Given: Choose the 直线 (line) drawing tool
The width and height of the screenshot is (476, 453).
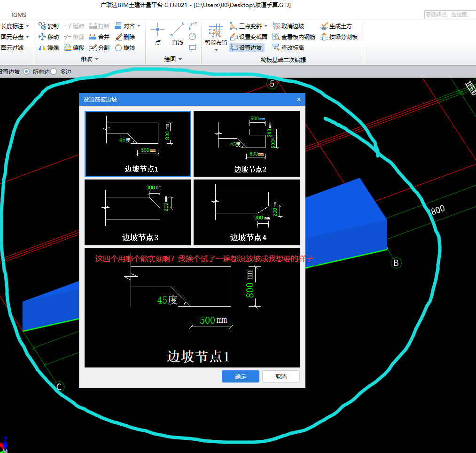Looking at the screenshot, I should [x=178, y=34].
